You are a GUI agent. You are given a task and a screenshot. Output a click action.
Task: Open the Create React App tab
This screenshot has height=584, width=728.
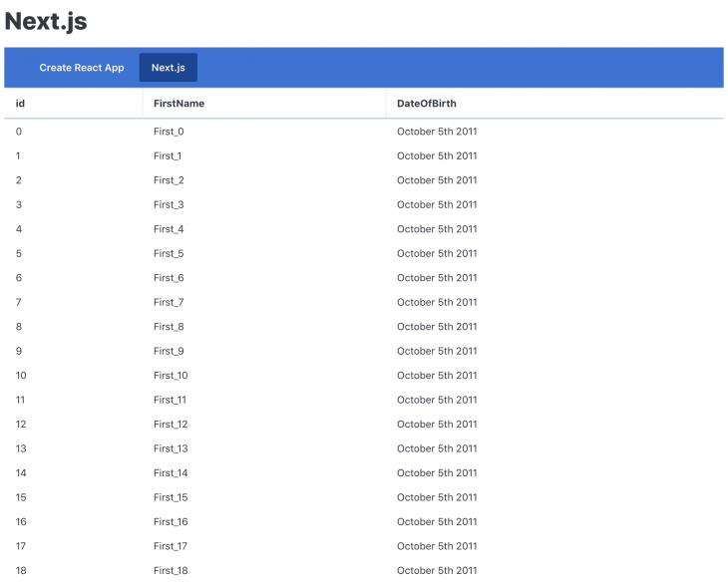(82, 68)
